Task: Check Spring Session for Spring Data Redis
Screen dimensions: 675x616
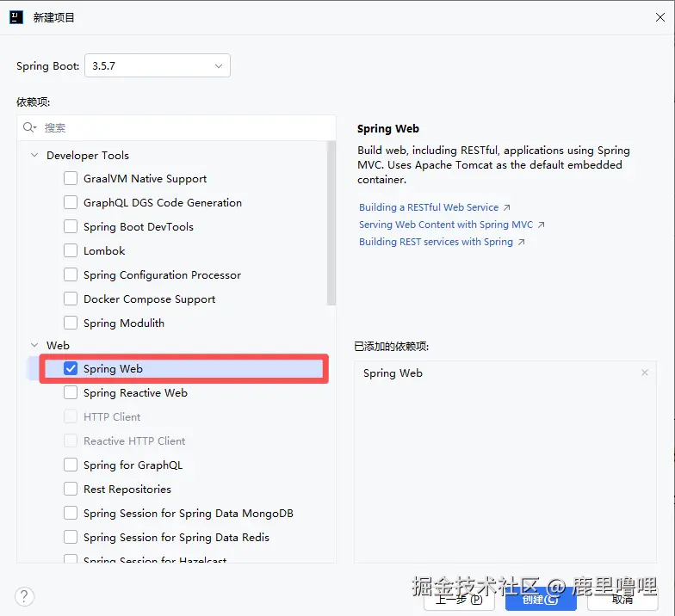Action: coord(71,537)
